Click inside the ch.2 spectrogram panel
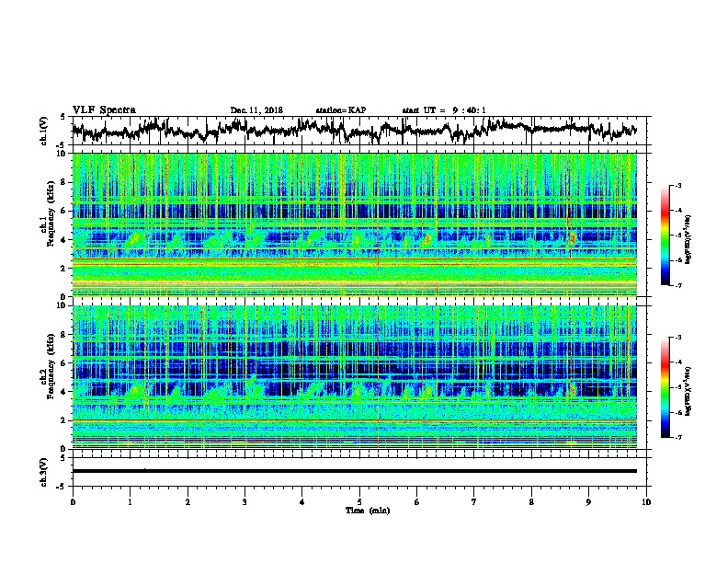 point(355,377)
